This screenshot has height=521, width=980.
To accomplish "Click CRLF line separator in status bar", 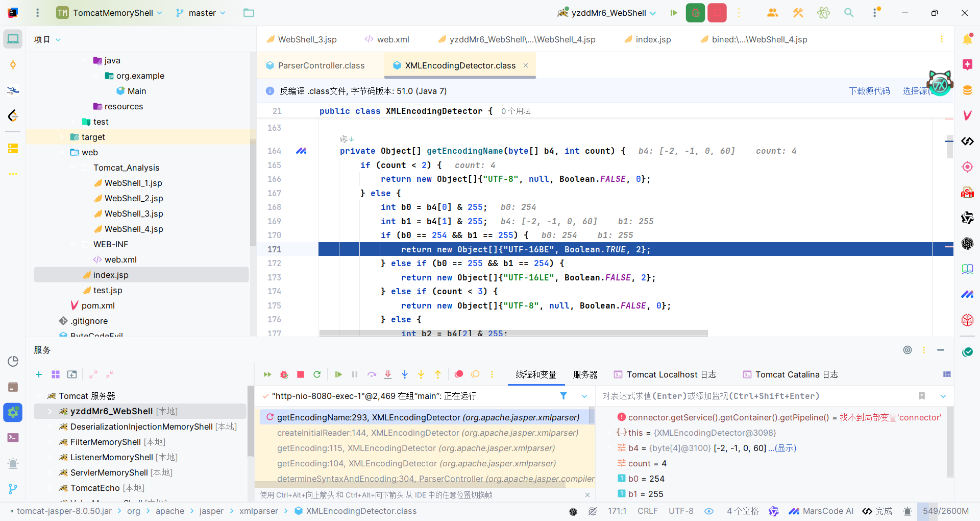I will coord(648,511).
